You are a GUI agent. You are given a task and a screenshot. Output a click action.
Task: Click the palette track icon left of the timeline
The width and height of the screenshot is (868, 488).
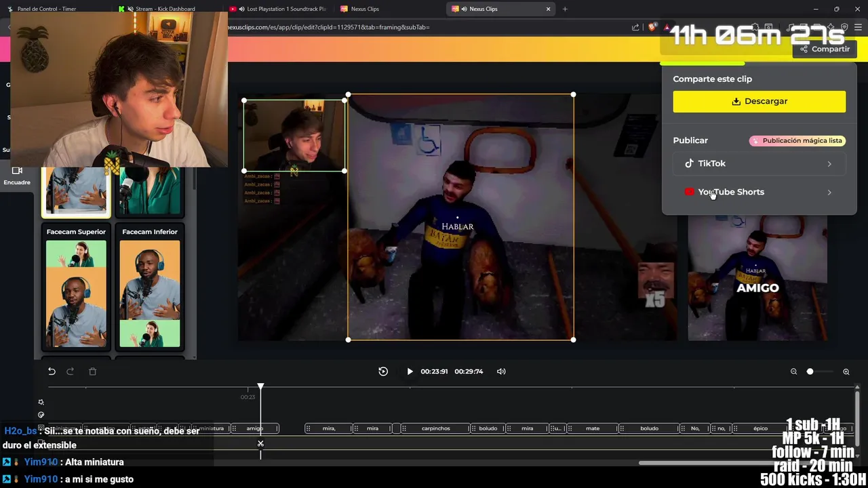coord(41,415)
